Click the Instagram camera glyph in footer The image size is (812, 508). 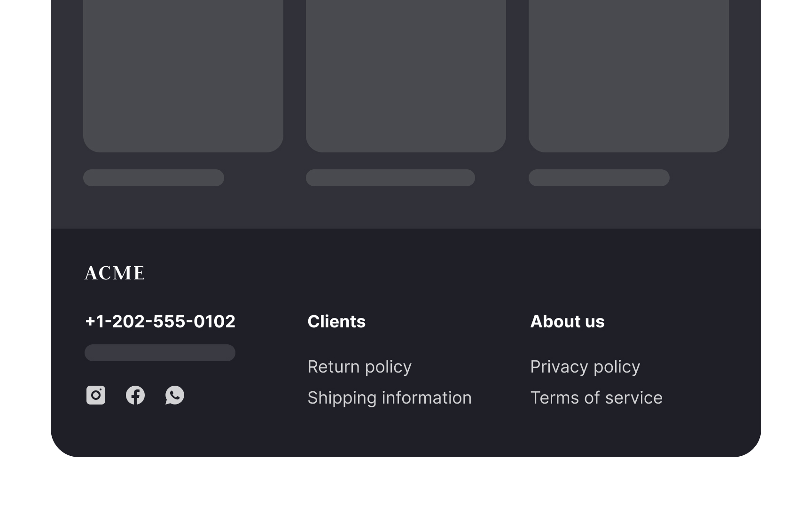tap(95, 396)
